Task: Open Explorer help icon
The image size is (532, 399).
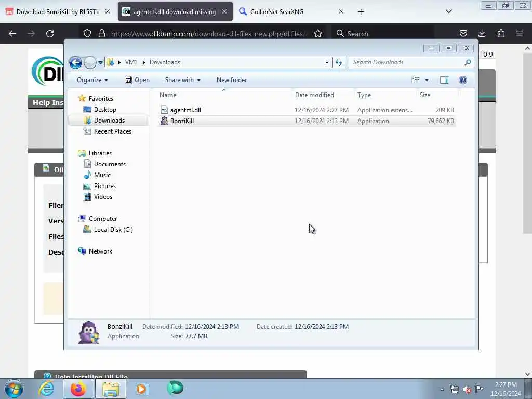Action: point(463,80)
